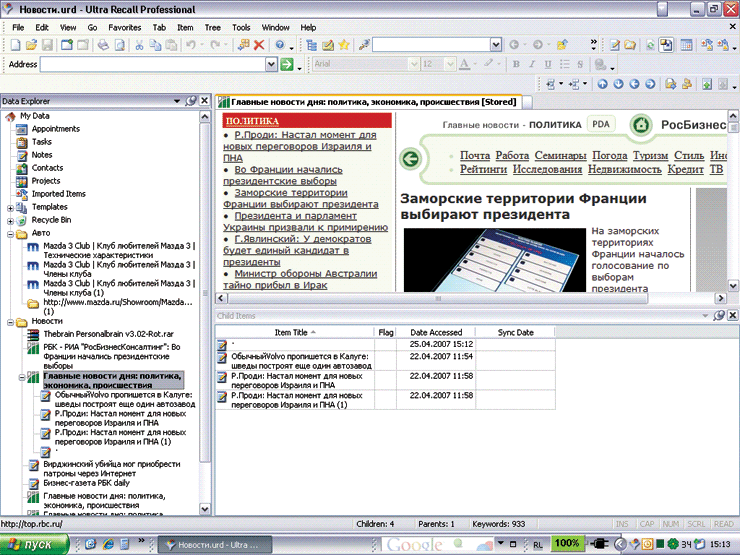Add to favorites with the yellow star icon
740x555 pixels.
(x=344, y=45)
